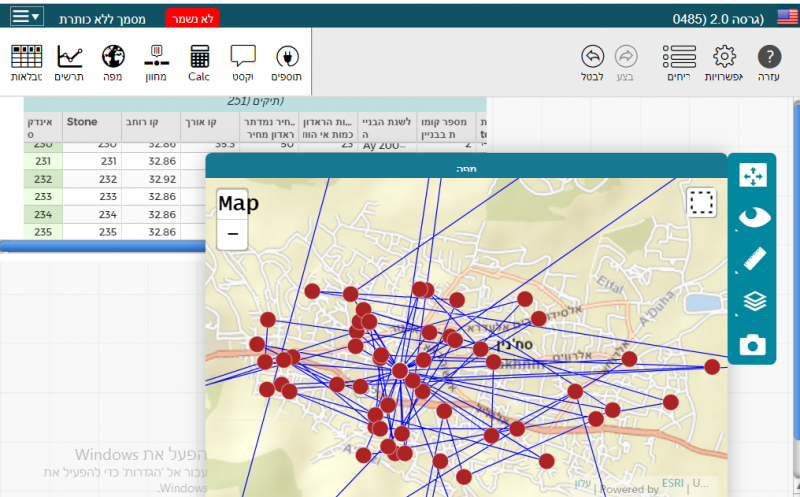Screen dimensions: 800x497
Task: Open אפשרויות (options) gear settings
Action: [x=724, y=62]
